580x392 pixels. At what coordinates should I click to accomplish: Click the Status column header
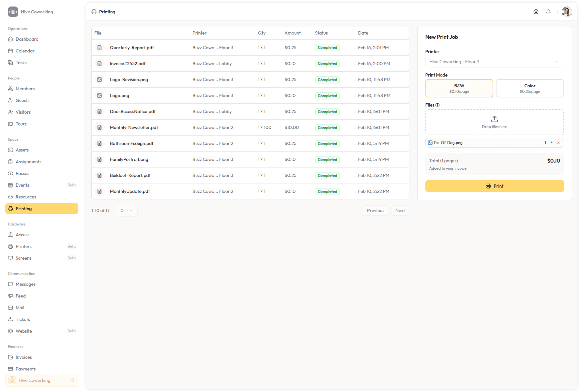(x=321, y=33)
